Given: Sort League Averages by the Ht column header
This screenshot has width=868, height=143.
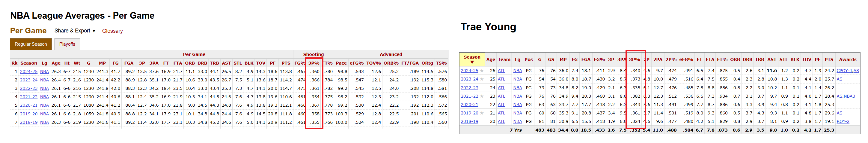Looking at the screenshot, I should [67, 63].
